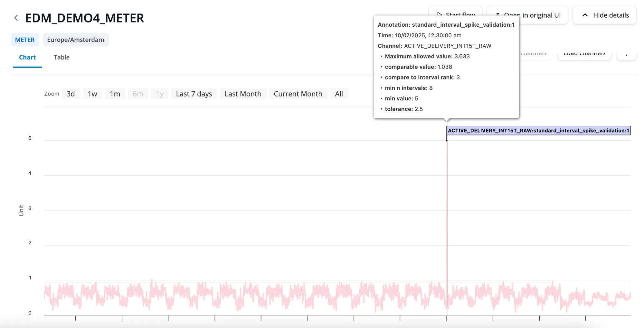The image size is (644, 328).
Task: Click the Start flow button
Action: tap(455, 11)
